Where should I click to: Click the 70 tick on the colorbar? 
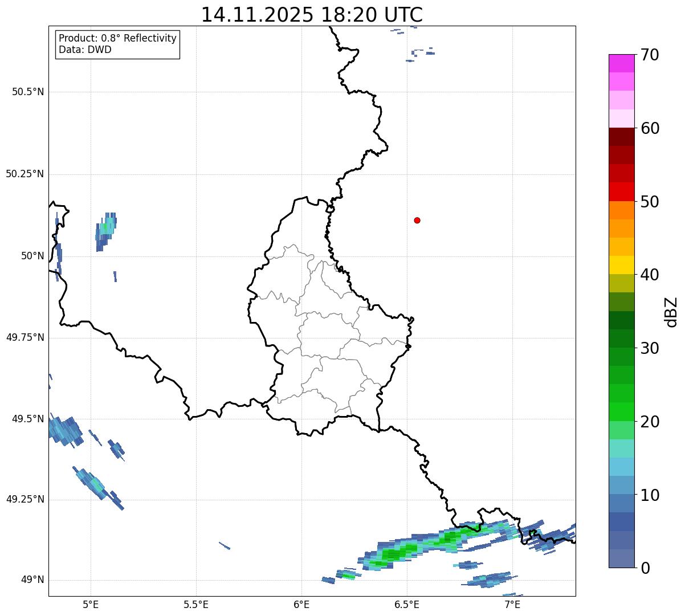click(x=650, y=55)
